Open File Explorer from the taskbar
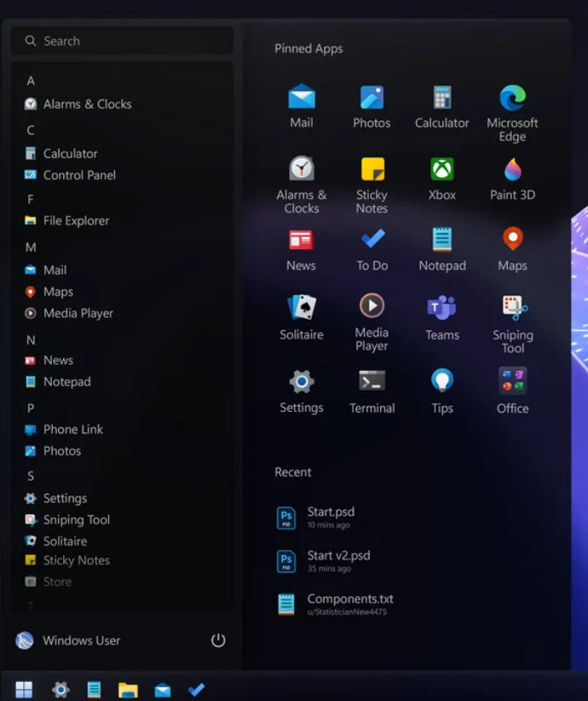The height and width of the screenshot is (701, 588). [128, 690]
